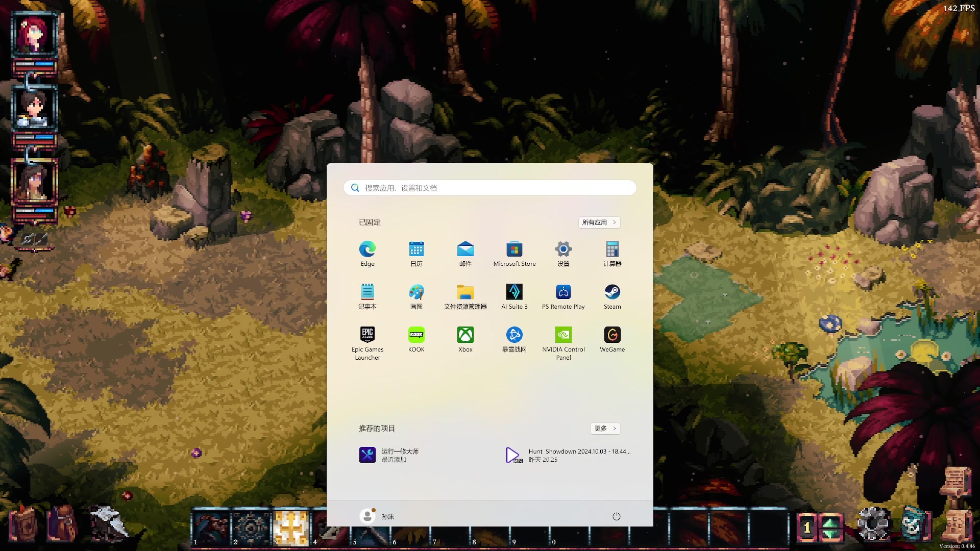Click green up-down arrows on the hotbar
Image resolution: width=980 pixels, height=551 pixels.
coord(830,527)
